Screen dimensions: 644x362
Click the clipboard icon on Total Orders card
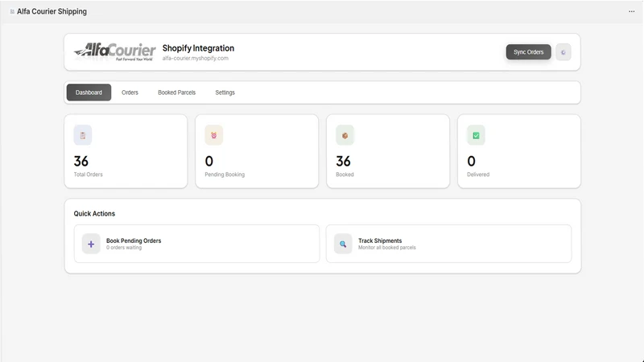[83, 135]
